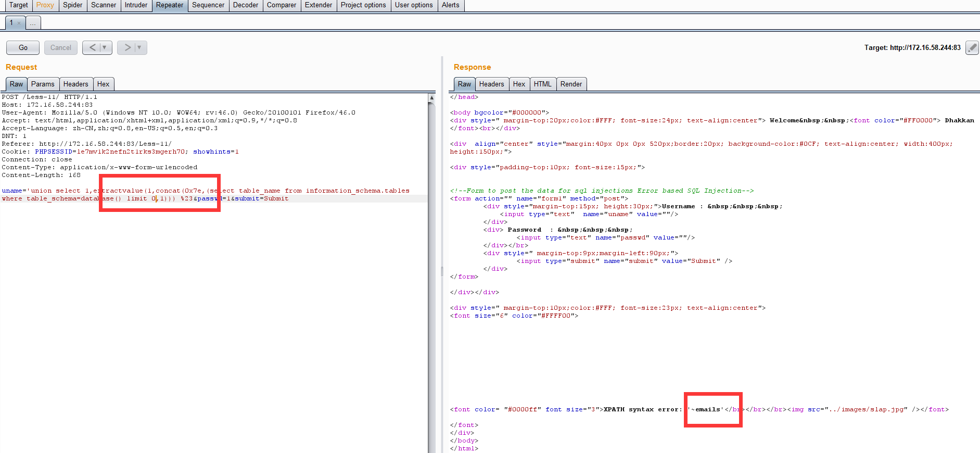Screen dimensions: 980x453
Task: Click the POST /Less-11/ HTTP/1.1 request line
Action: [x=49, y=97]
